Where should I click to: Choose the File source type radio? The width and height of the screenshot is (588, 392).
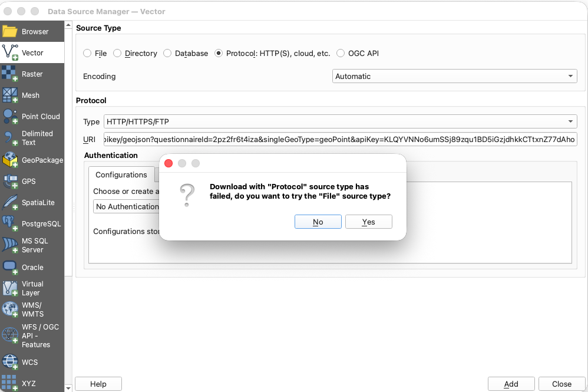(x=87, y=53)
